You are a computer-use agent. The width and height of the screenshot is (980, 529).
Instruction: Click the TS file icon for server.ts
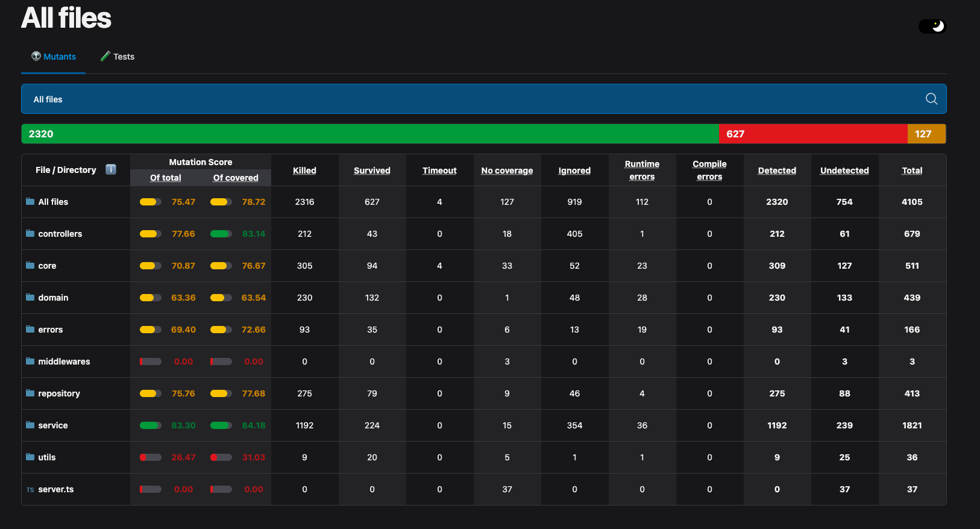pos(30,490)
